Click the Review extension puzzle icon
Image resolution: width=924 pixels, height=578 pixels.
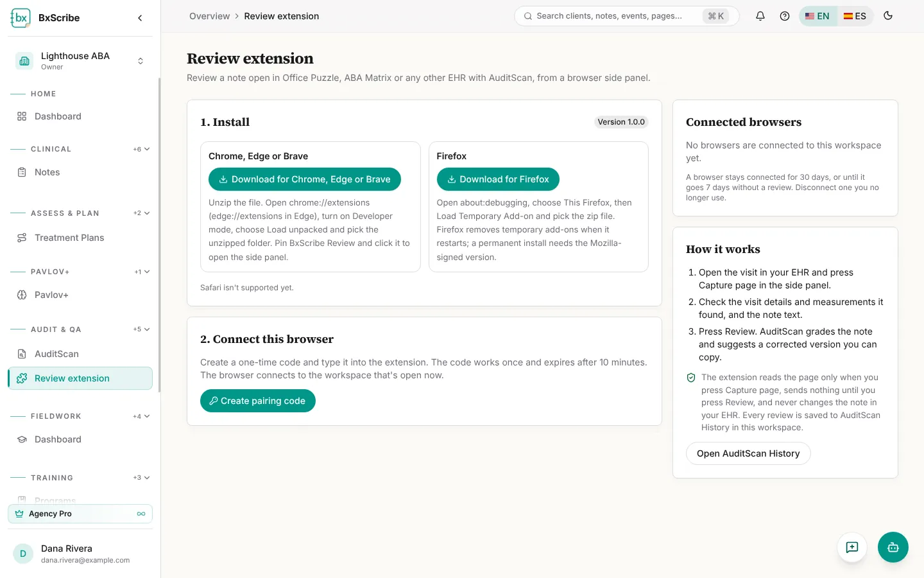22,378
